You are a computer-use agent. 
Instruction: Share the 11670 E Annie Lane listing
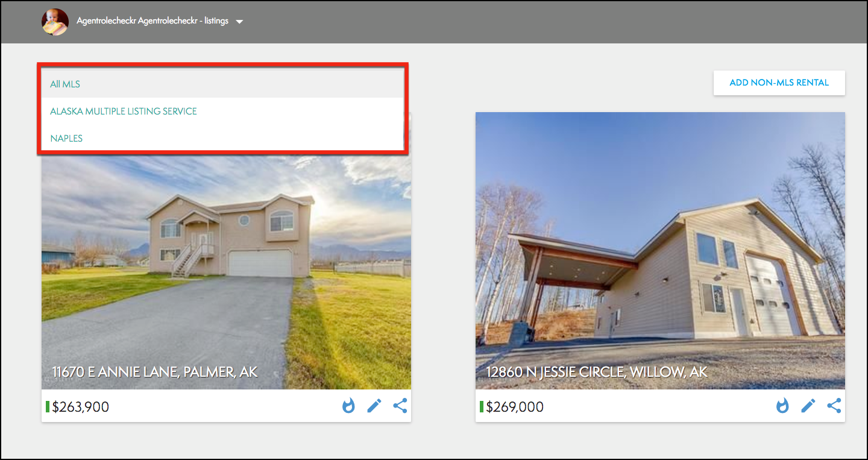pos(400,406)
